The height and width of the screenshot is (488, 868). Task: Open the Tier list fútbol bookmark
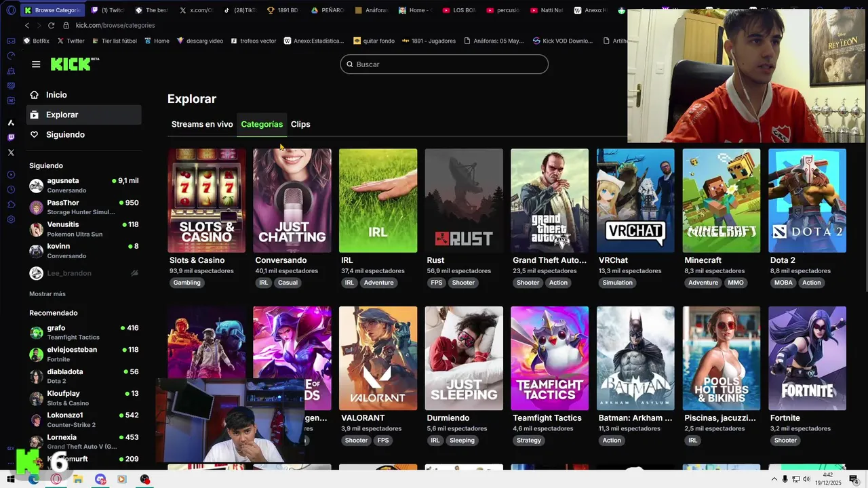[114, 41]
